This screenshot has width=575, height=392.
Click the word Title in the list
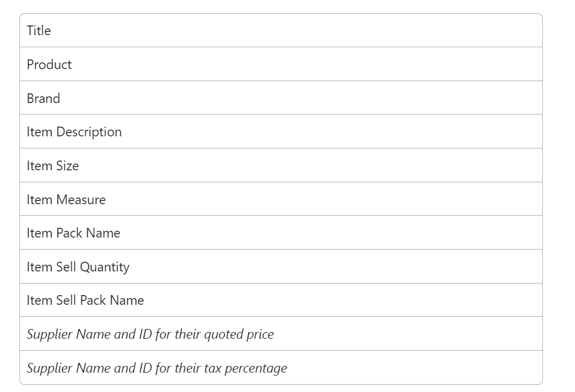coord(39,31)
